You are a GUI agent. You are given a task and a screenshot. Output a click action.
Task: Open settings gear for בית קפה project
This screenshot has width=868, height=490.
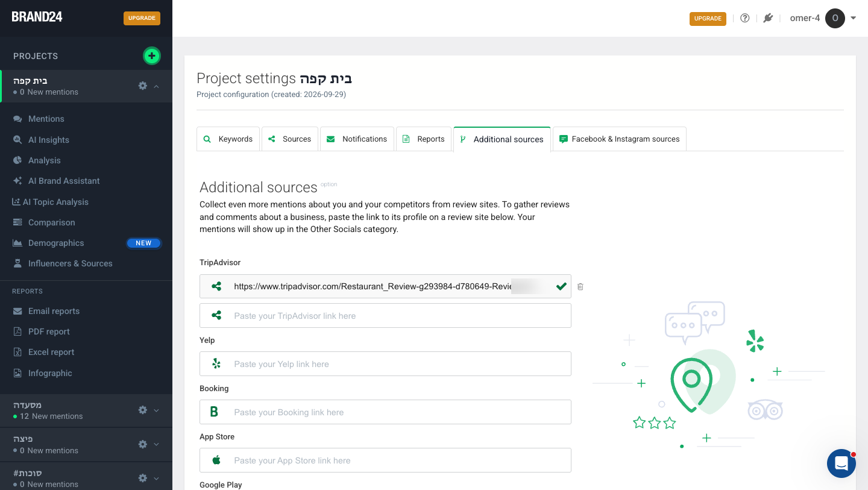[143, 86]
